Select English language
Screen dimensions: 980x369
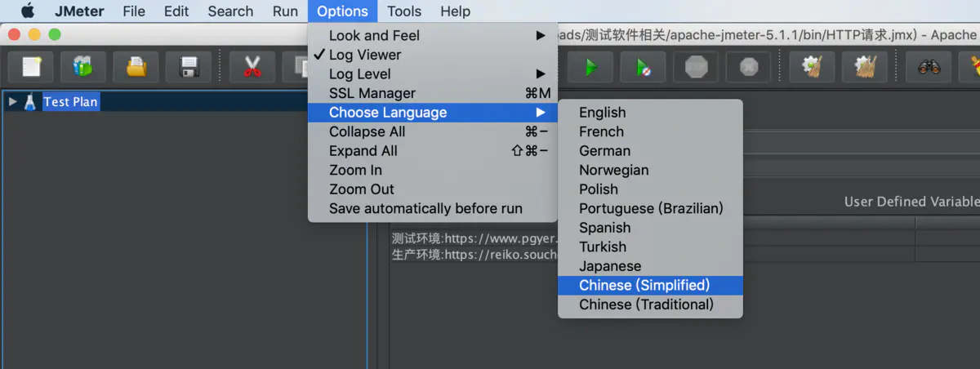651,113
